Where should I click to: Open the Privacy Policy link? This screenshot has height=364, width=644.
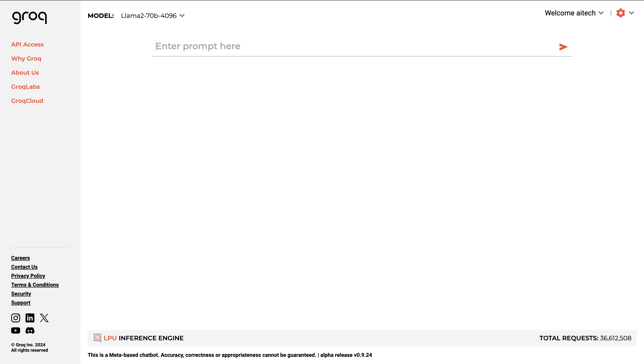(28, 276)
